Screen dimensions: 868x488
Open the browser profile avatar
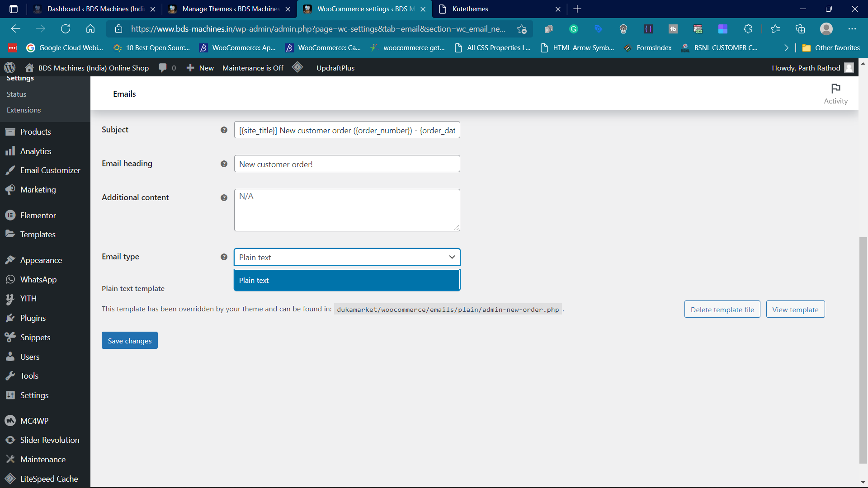(826, 29)
